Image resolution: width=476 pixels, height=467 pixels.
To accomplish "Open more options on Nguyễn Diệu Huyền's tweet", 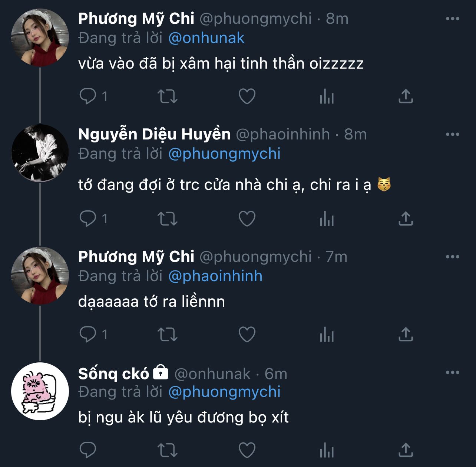I will click(452, 134).
